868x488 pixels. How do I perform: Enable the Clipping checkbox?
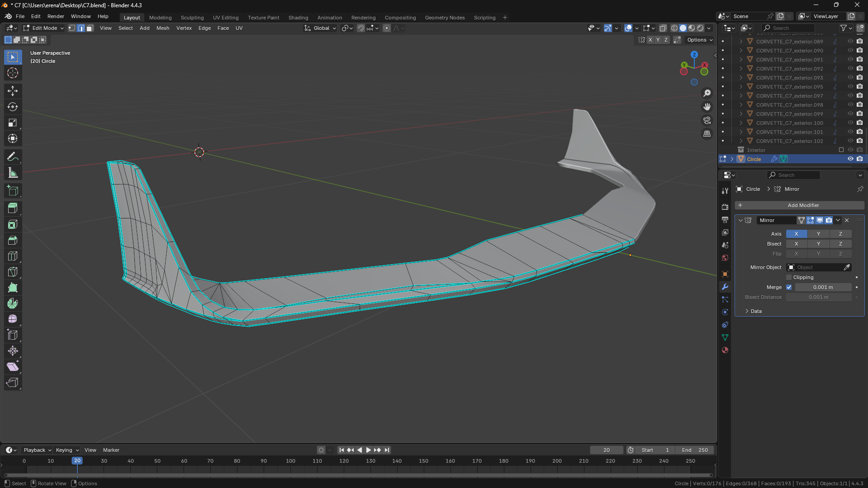coord(789,277)
